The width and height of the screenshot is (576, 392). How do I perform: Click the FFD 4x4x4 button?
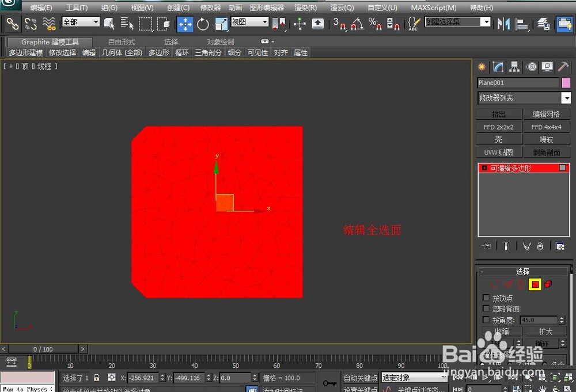[546, 127]
